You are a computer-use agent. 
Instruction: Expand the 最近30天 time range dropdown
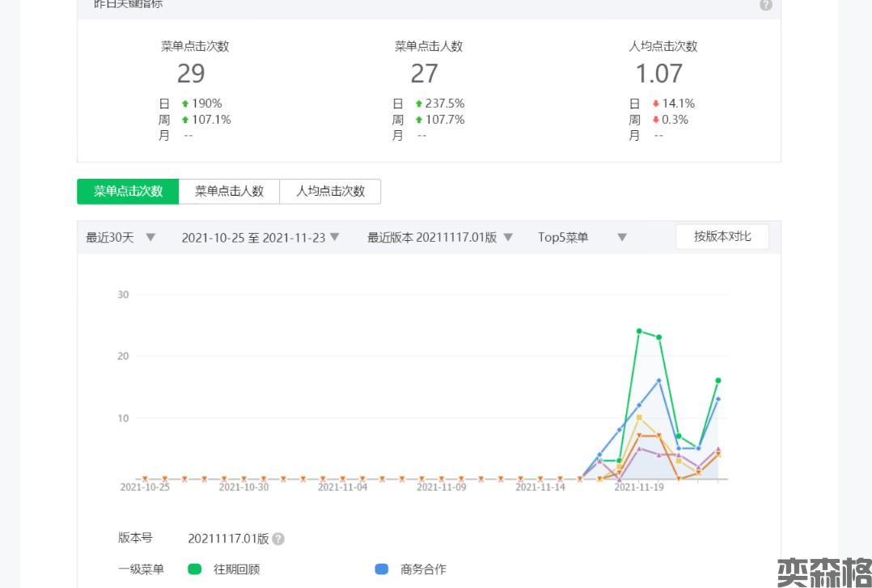[121, 238]
